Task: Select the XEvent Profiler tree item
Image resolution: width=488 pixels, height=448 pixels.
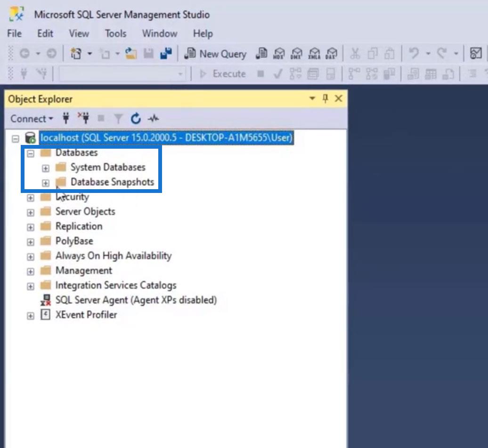Action: [x=86, y=315]
